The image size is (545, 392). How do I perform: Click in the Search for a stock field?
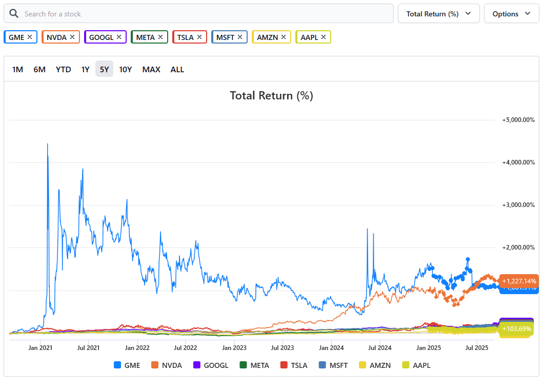(x=198, y=13)
